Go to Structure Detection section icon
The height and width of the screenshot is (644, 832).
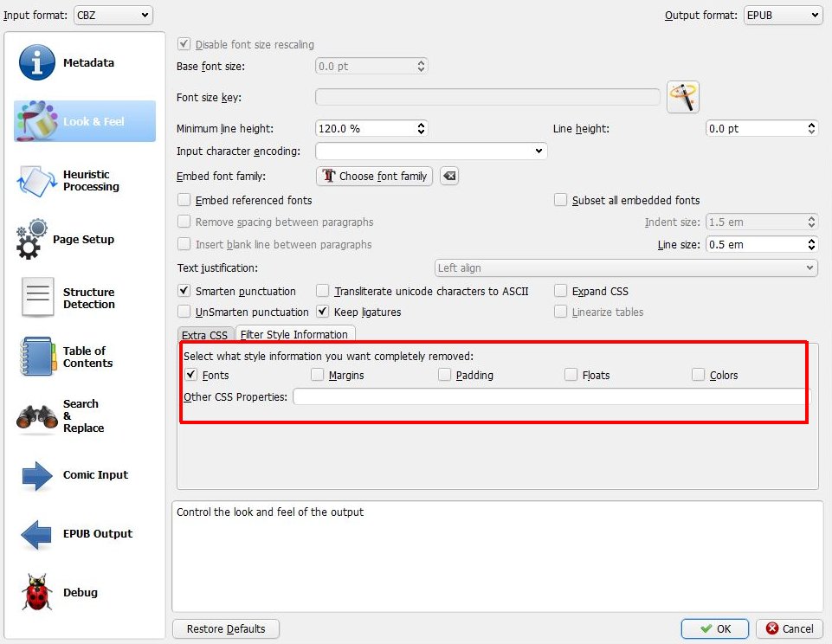pyautogui.click(x=38, y=297)
